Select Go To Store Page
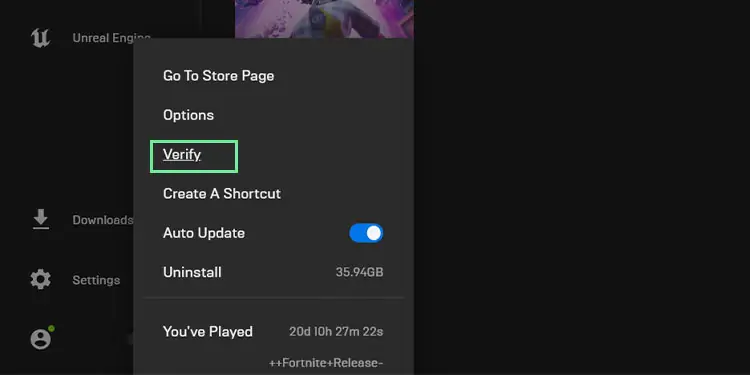The height and width of the screenshot is (375, 750). pyautogui.click(x=219, y=76)
